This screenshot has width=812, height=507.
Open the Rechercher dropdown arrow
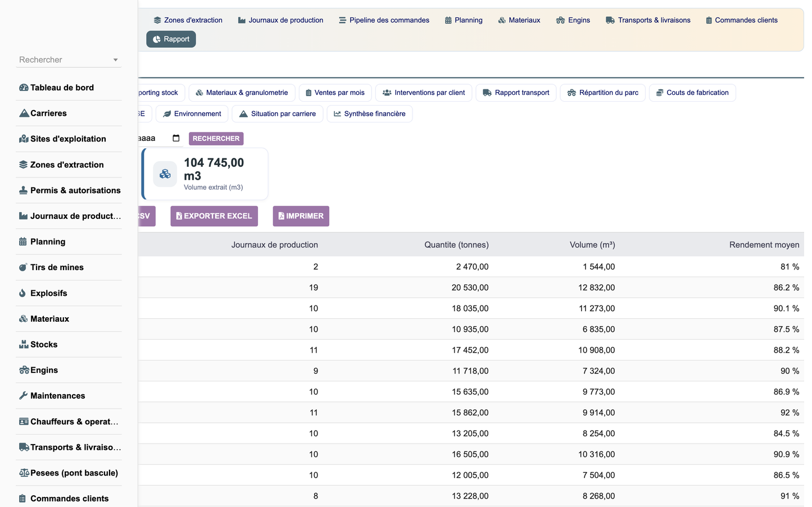(x=116, y=60)
